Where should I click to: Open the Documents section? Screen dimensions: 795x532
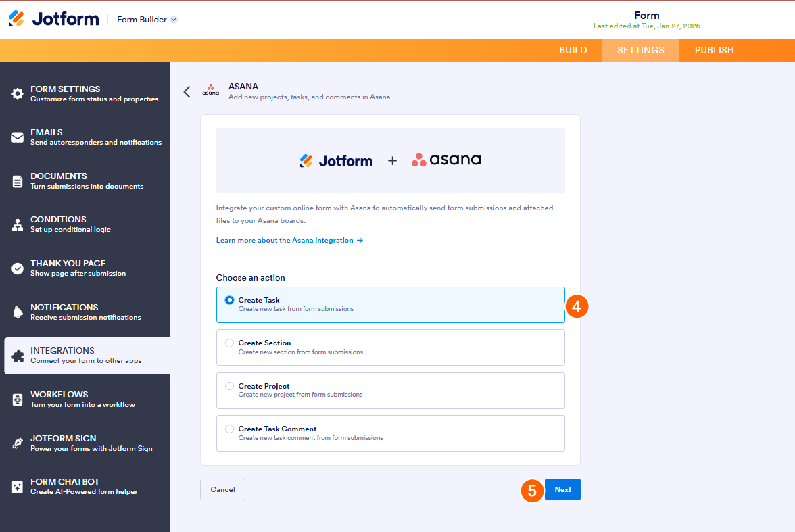[16, 180]
